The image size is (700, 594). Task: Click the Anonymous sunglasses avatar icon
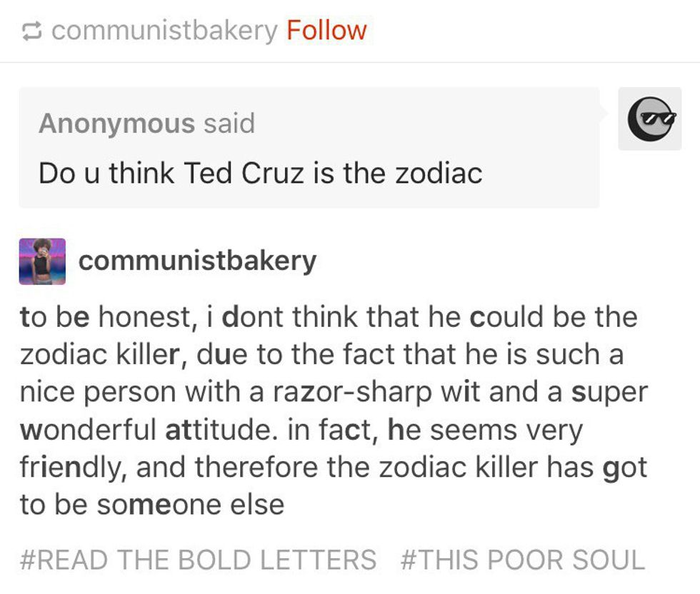(650, 119)
